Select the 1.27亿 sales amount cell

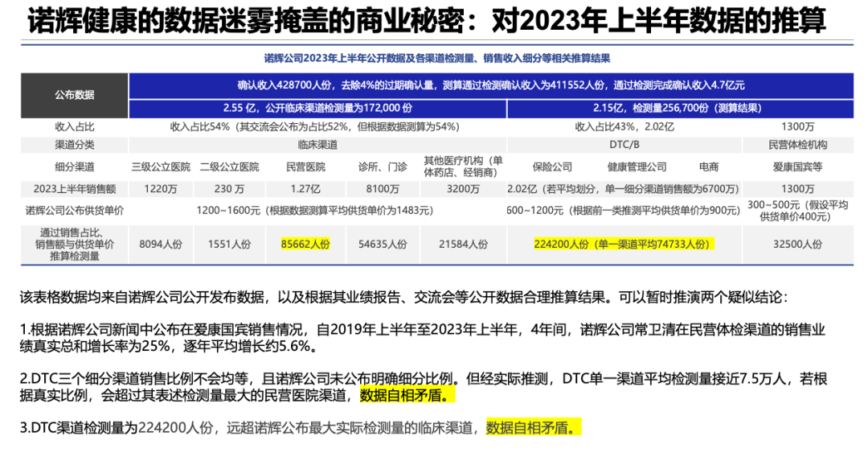point(305,189)
